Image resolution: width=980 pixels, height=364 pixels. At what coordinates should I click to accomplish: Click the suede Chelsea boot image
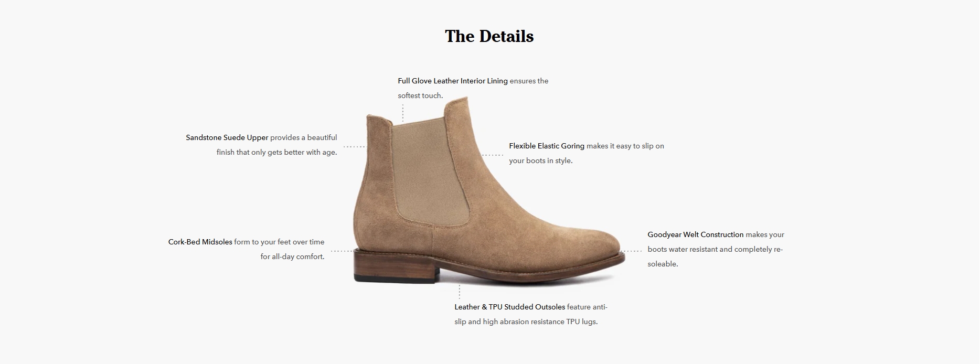click(x=489, y=191)
